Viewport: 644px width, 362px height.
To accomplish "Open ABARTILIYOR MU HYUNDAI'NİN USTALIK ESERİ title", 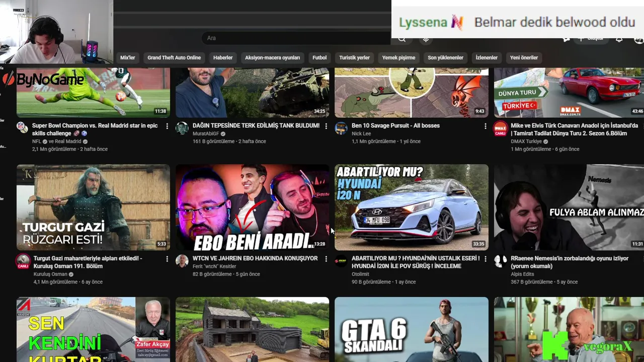I will pos(416,262).
